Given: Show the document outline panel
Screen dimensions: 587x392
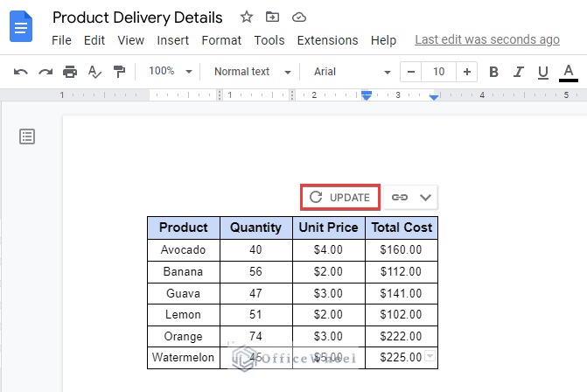Looking at the screenshot, I should (27, 136).
